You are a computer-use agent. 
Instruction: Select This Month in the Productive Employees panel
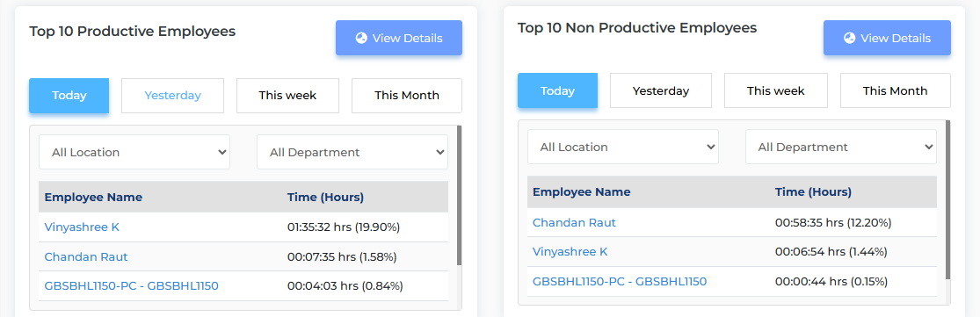point(407,96)
